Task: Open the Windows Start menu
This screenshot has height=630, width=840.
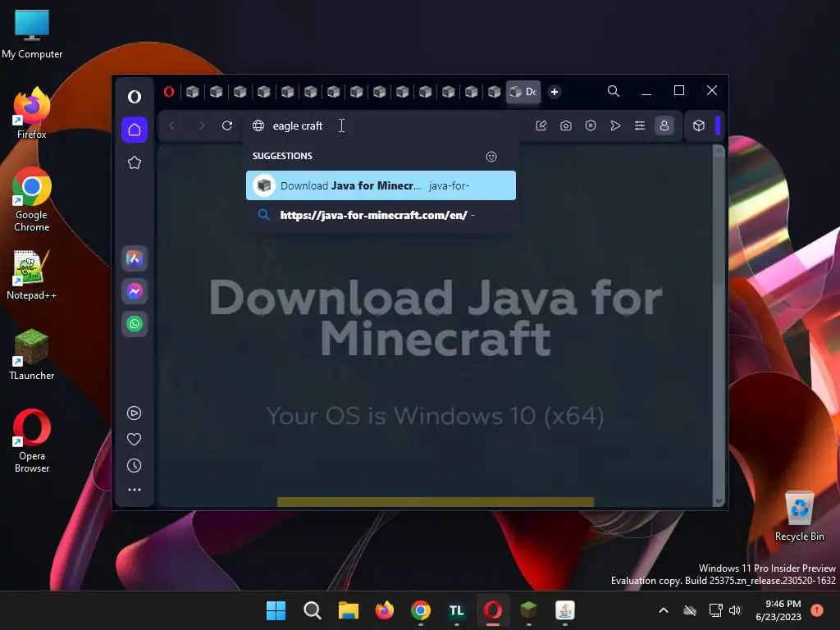Action: 276,610
